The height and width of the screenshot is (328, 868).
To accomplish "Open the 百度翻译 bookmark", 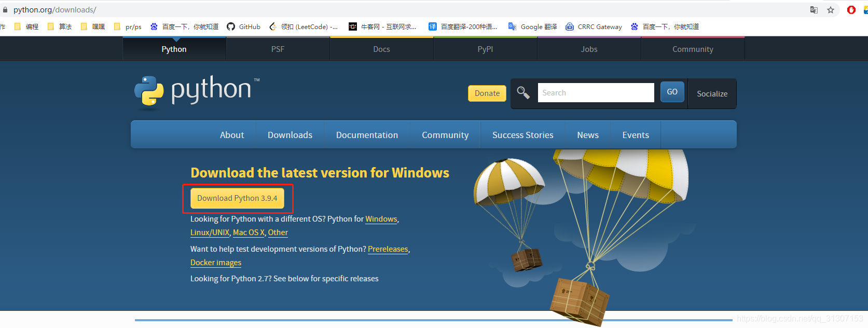I will (x=463, y=26).
